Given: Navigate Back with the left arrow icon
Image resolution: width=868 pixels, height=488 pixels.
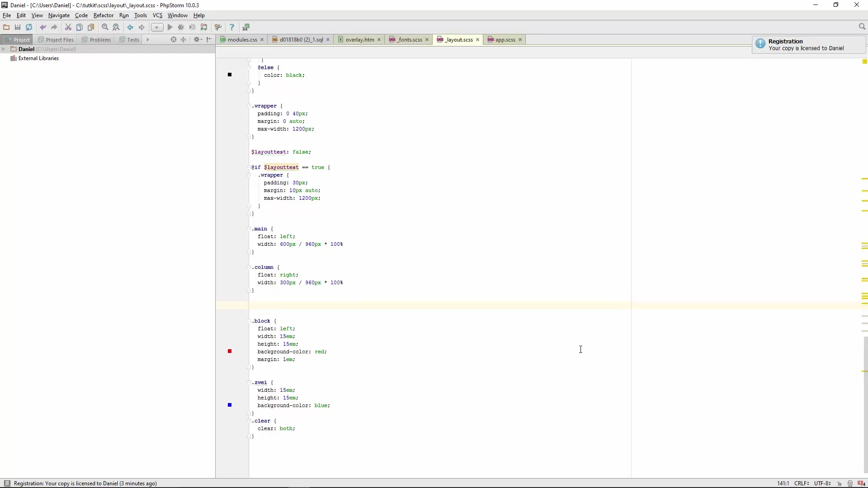Looking at the screenshot, I should click(x=130, y=27).
